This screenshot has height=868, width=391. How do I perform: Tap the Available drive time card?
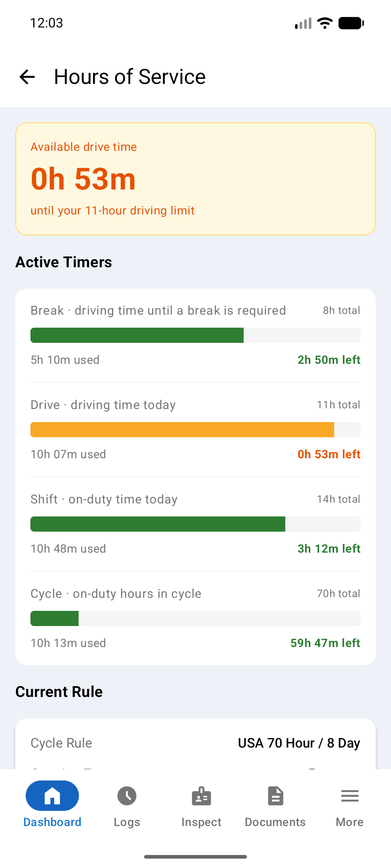click(x=195, y=179)
